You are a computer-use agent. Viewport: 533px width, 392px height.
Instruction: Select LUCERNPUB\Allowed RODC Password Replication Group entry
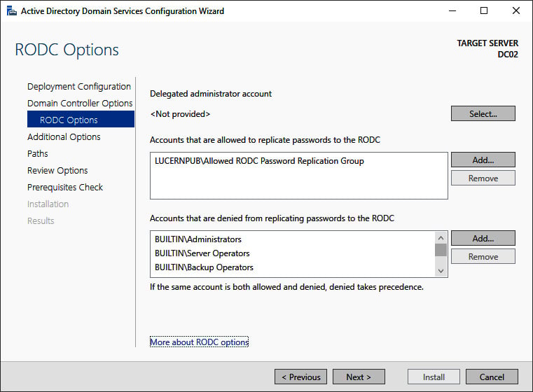(x=259, y=161)
